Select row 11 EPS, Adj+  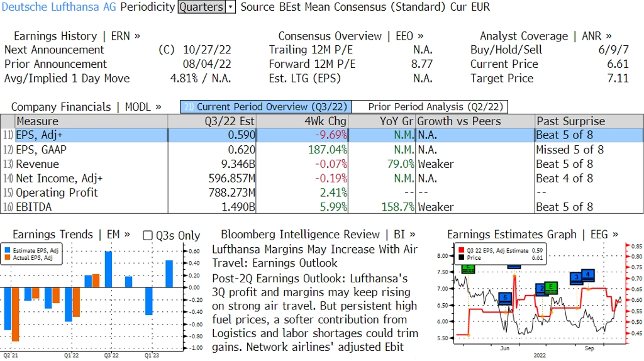click(x=322, y=135)
